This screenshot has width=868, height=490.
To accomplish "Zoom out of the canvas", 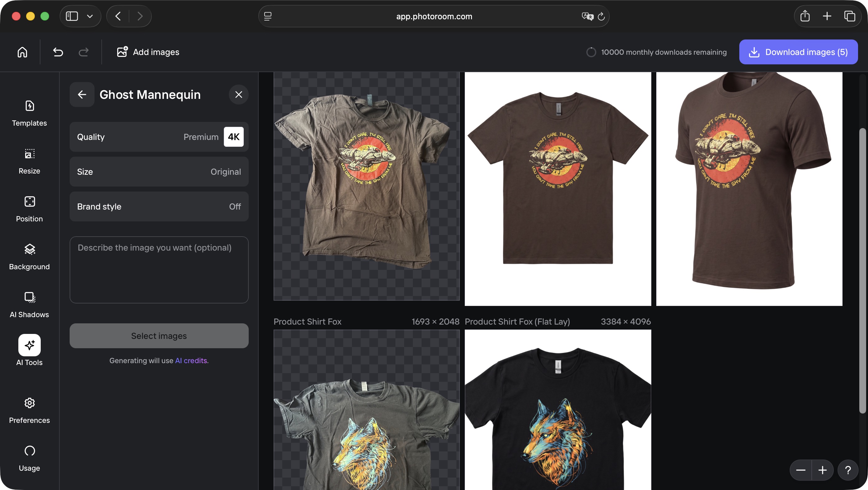I will pos(801,470).
